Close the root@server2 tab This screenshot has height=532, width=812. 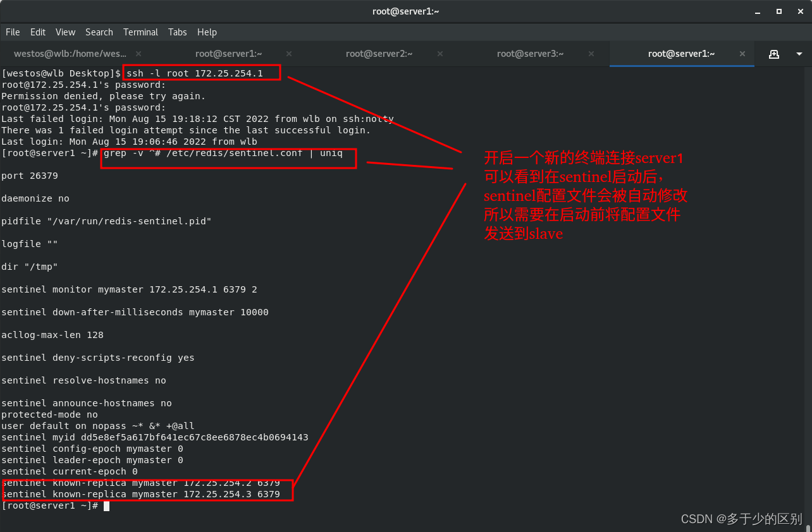coord(441,54)
